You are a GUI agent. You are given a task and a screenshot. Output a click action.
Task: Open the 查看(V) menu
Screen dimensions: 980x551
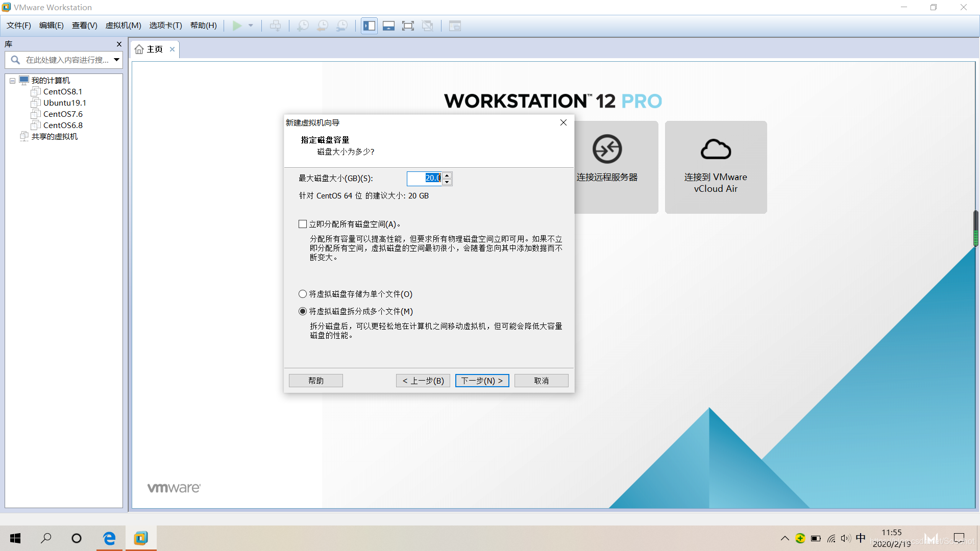point(85,26)
